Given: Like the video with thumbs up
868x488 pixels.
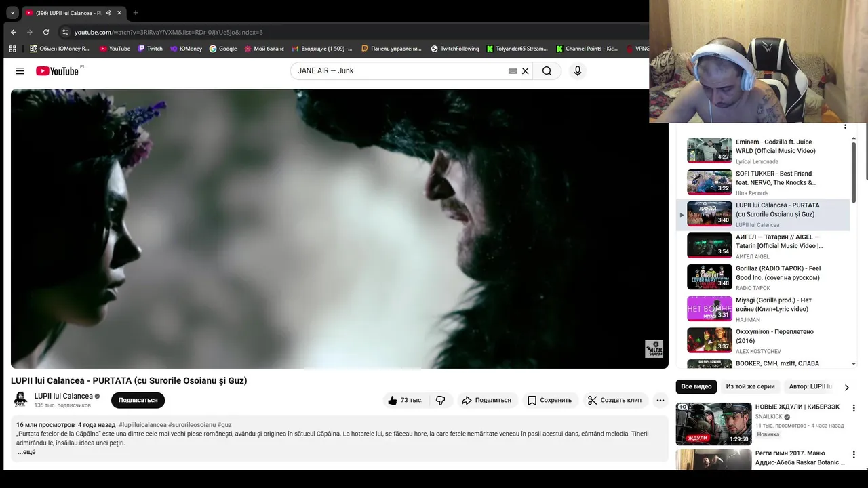Looking at the screenshot, I should point(405,400).
